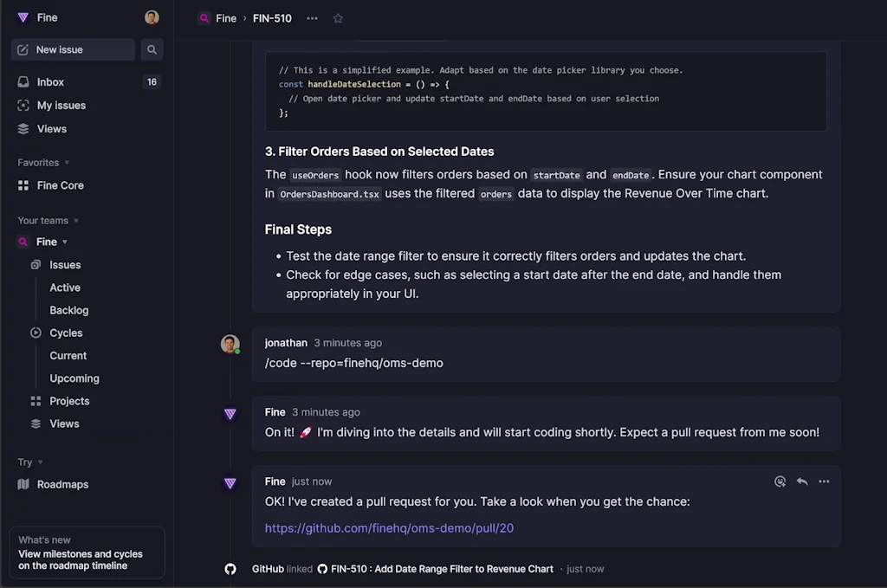Click jonathan's avatar next to his comment
Screen dimensions: 887x588
click(230, 344)
